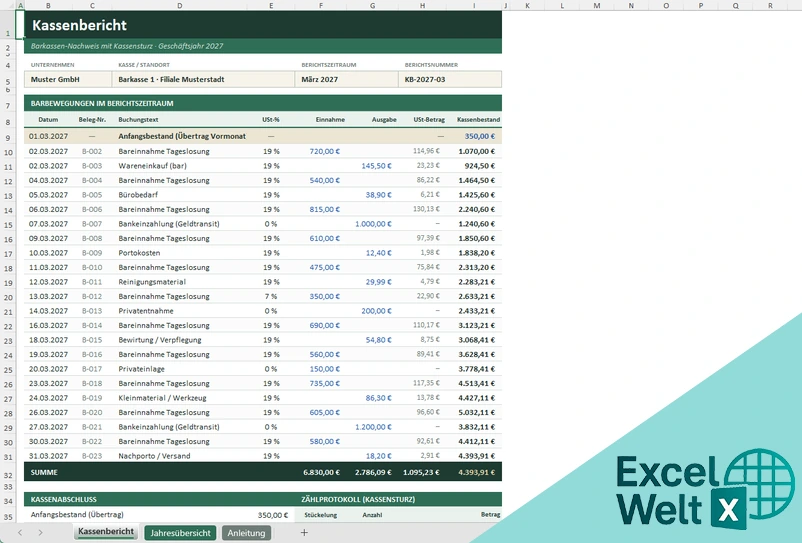Select Wareneinkauf (bar) booking text
The height and width of the screenshot is (543, 802).
(x=152, y=166)
